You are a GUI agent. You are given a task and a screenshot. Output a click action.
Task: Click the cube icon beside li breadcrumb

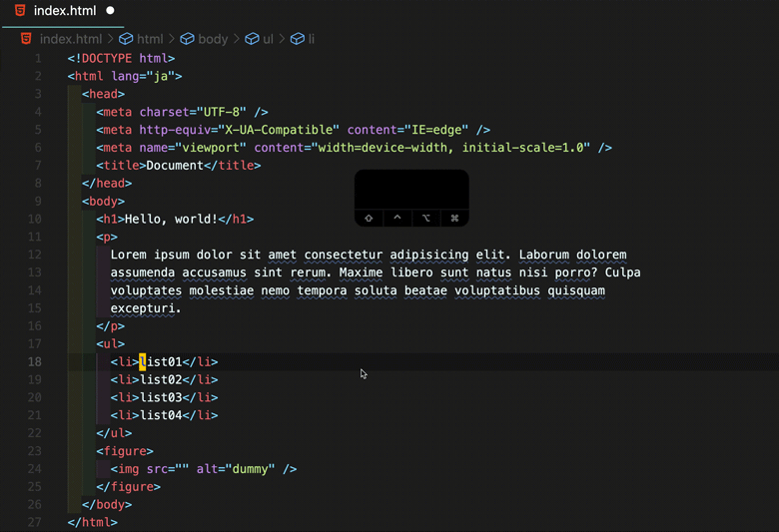pos(297,39)
